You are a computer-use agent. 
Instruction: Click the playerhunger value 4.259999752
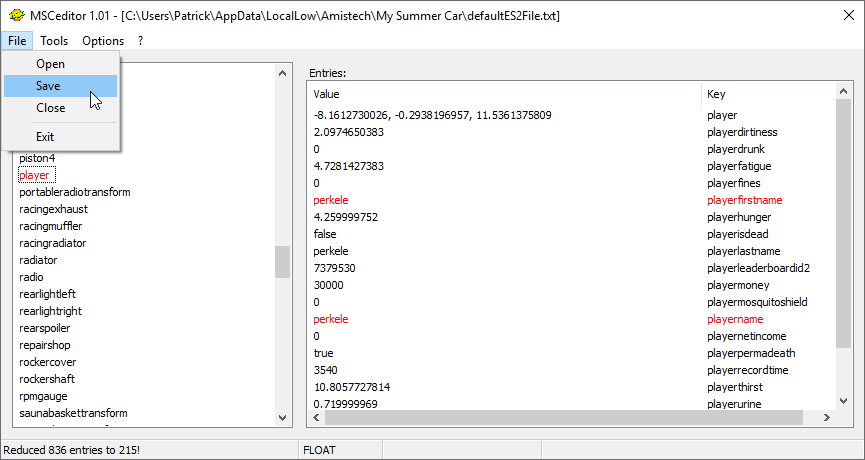click(346, 217)
